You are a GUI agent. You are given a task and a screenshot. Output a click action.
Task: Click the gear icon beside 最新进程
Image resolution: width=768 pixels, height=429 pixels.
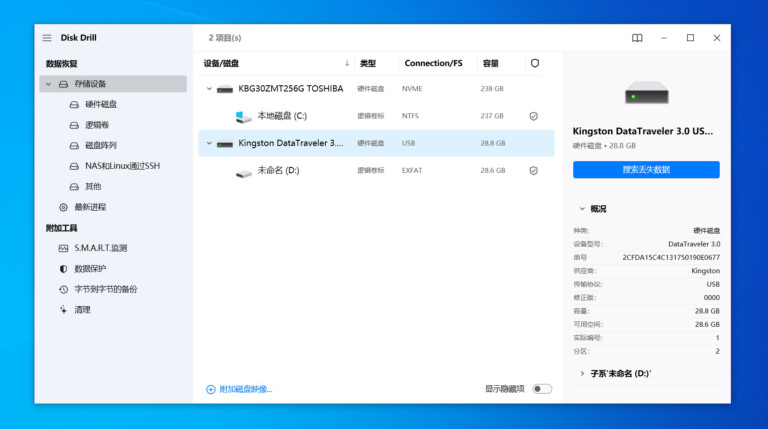click(63, 207)
